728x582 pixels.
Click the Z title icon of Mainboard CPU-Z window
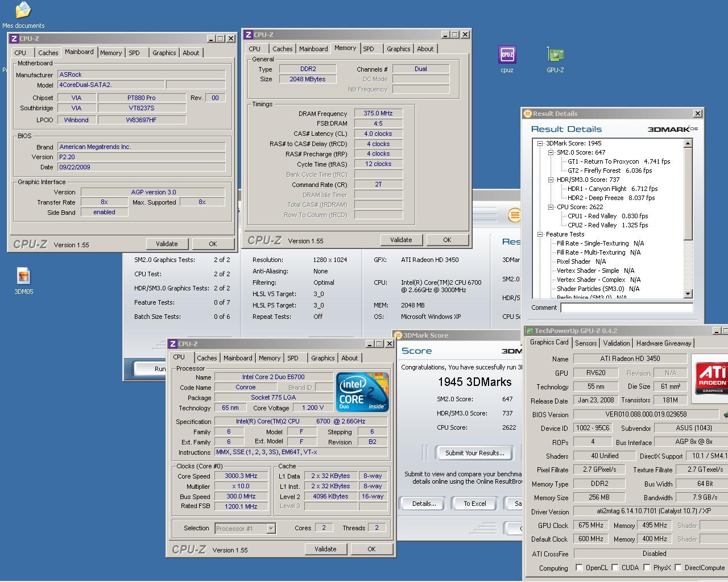point(14,39)
